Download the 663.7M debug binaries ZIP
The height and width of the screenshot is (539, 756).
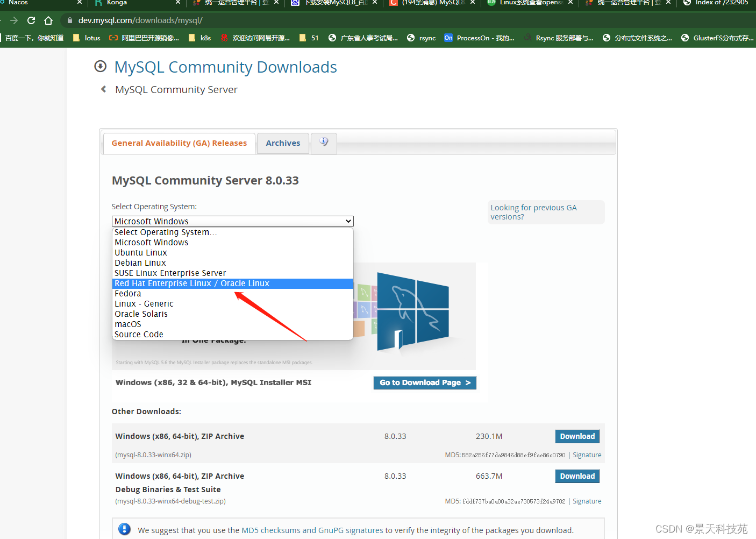[x=577, y=476]
